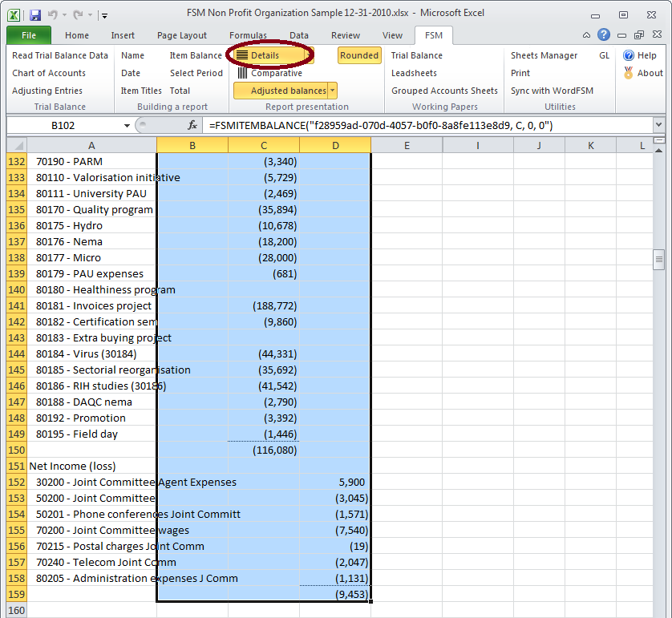Image resolution: width=672 pixels, height=618 pixels.
Task: Click the Adjusted balances button
Action: click(281, 91)
